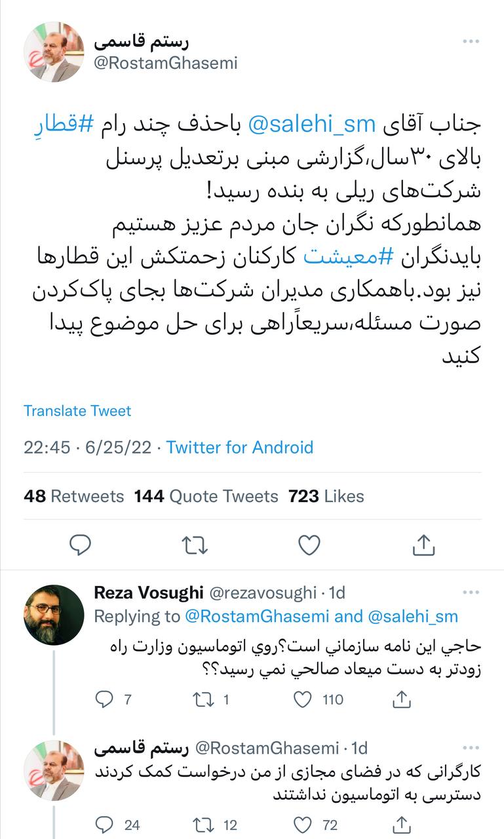
Task: Retweet the bottom reply with 12 retweets
Action: [x=202, y=825]
